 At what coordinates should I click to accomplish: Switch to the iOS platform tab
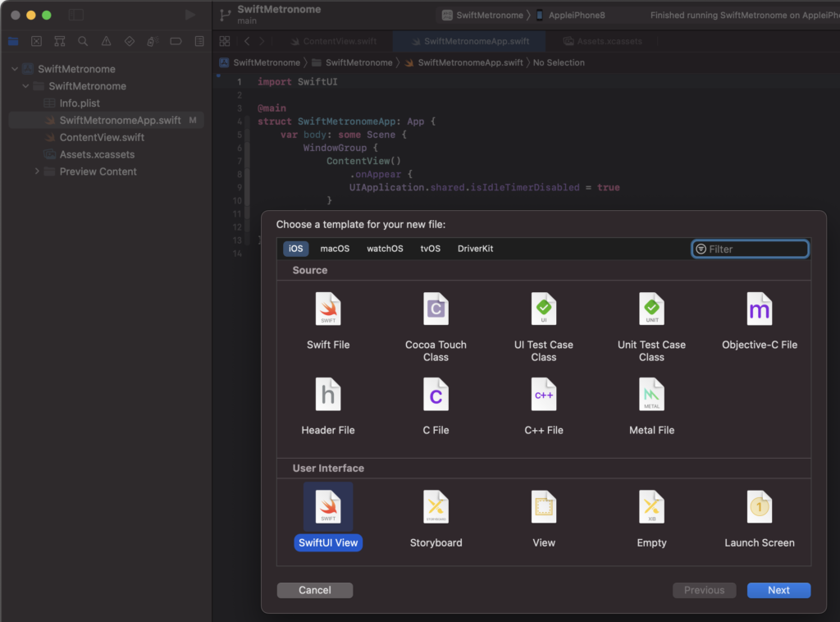[295, 249]
